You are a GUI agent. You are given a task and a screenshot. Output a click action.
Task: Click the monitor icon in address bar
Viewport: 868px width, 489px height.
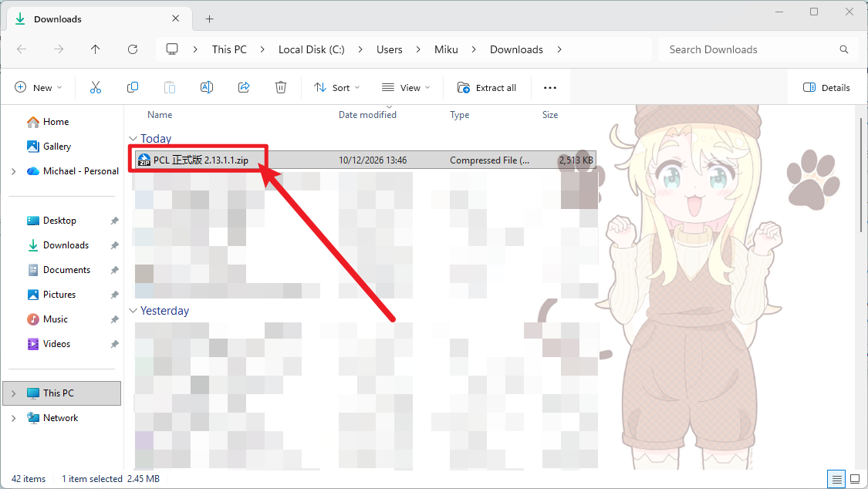coord(172,49)
